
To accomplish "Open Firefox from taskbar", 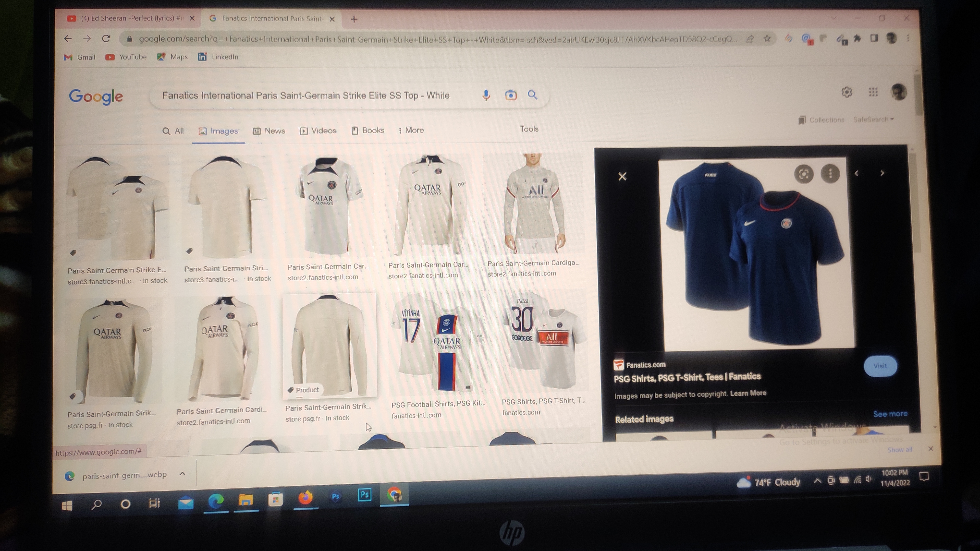I will click(306, 498).
